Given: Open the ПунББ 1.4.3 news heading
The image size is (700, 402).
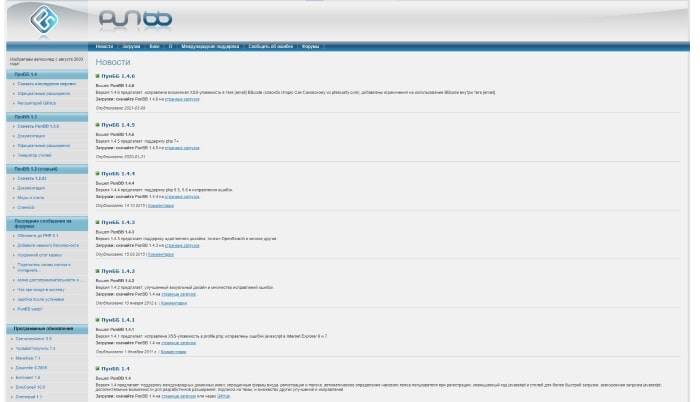Looking at the screenshot, I should pos(118,222).
